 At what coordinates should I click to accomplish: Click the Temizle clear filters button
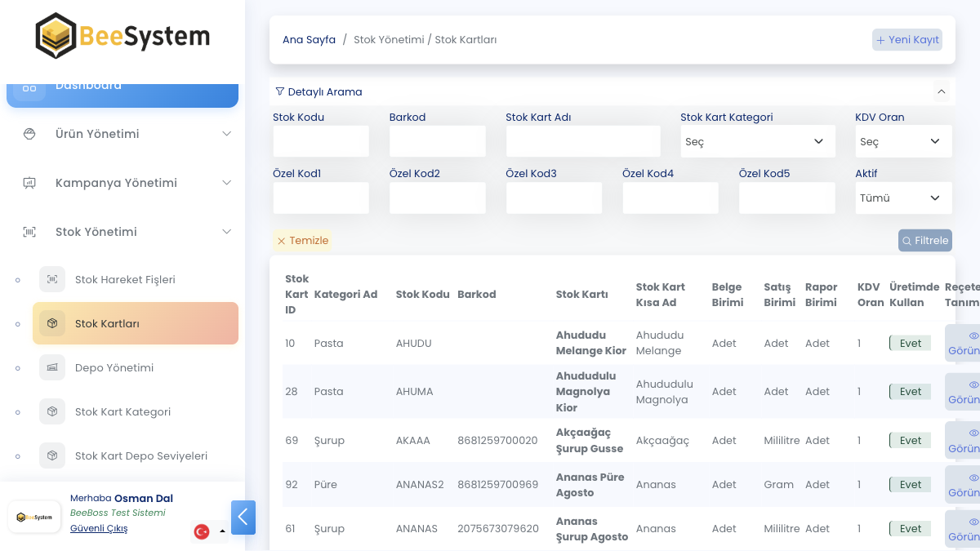point(302,241)
